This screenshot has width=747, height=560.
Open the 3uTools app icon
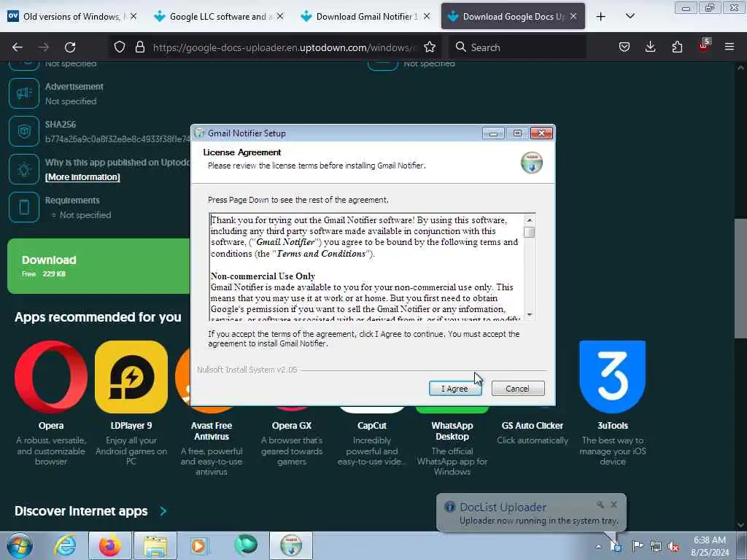613,377
